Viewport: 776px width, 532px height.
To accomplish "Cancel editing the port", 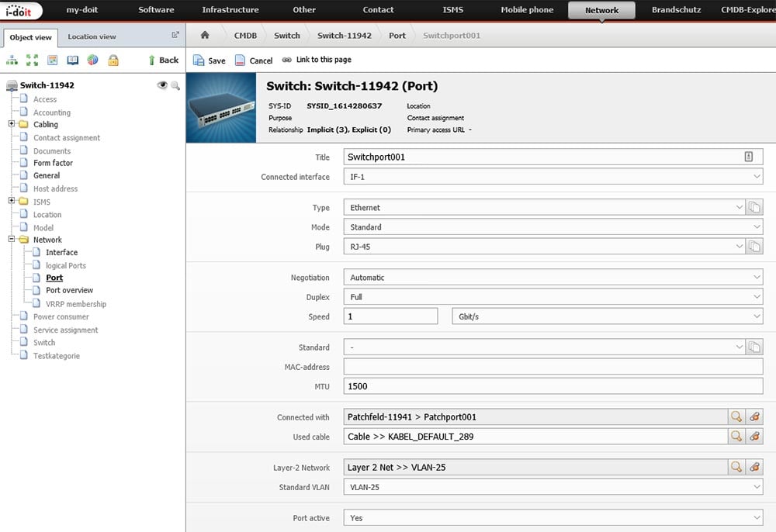I will tap(254, 60).
